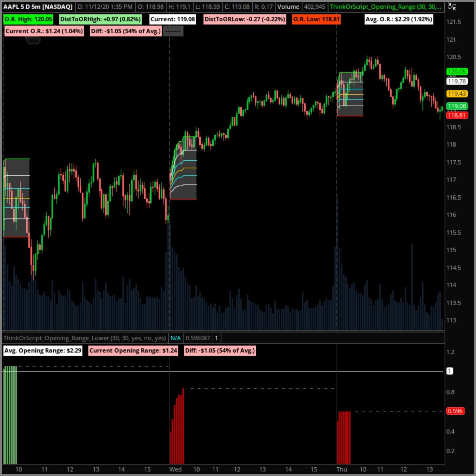Click the collapse studies icon at top right
The width and height of the screenshot is (476, 476).
click(452, 6)
